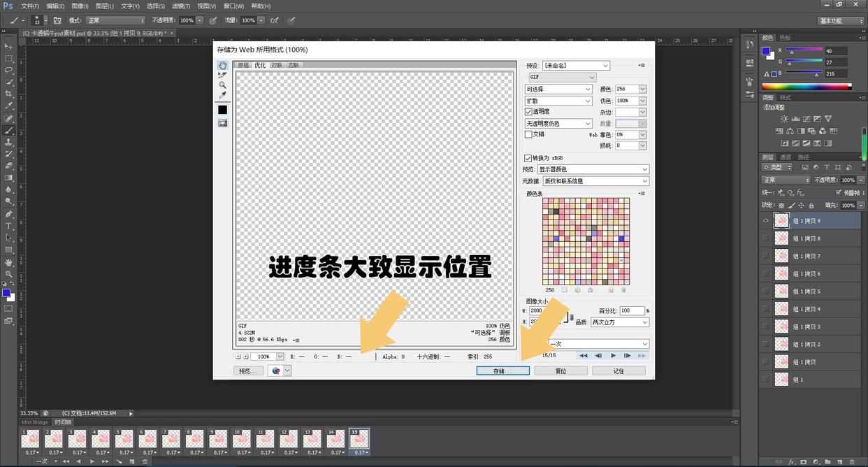This screenshot has width=868, height=467.
Task: Click the 复位 reset button
Action: click(x=560, y=371)
